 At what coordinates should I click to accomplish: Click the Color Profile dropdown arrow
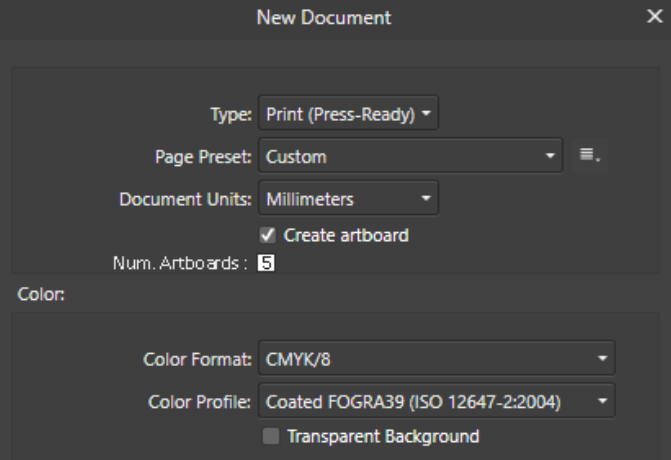pyautogui.click(x=603, y=401)
